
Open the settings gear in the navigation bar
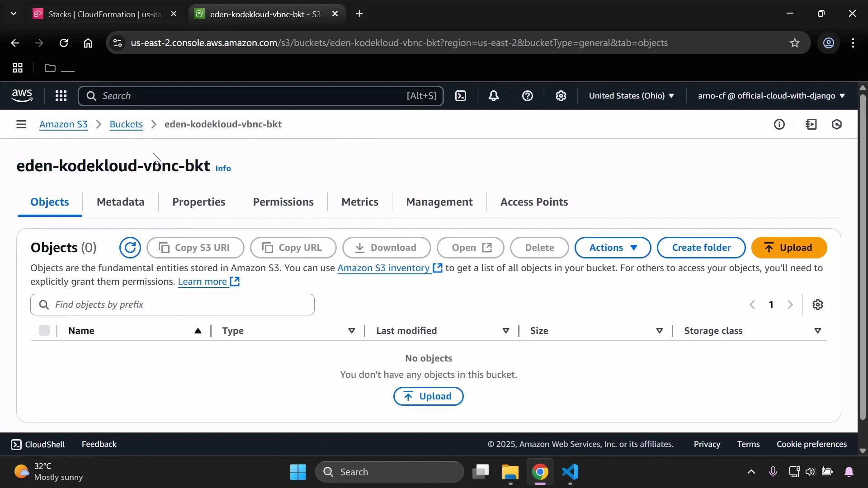pos(561,96)
